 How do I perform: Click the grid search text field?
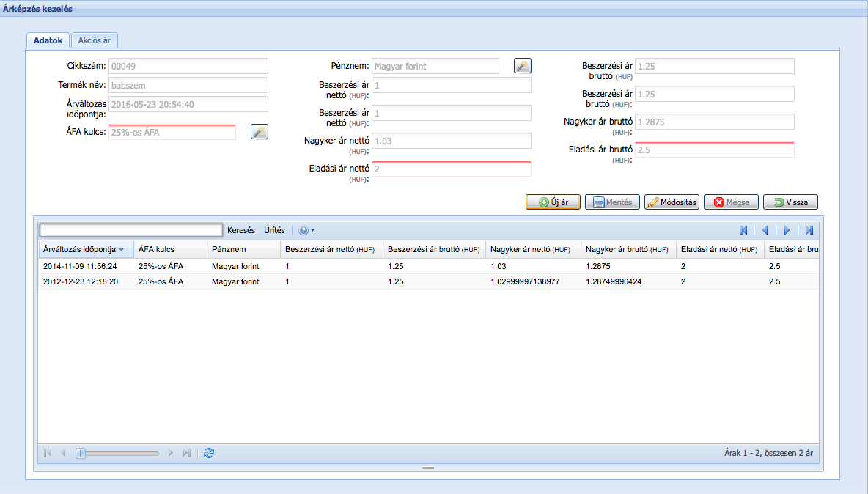[130, 230]
